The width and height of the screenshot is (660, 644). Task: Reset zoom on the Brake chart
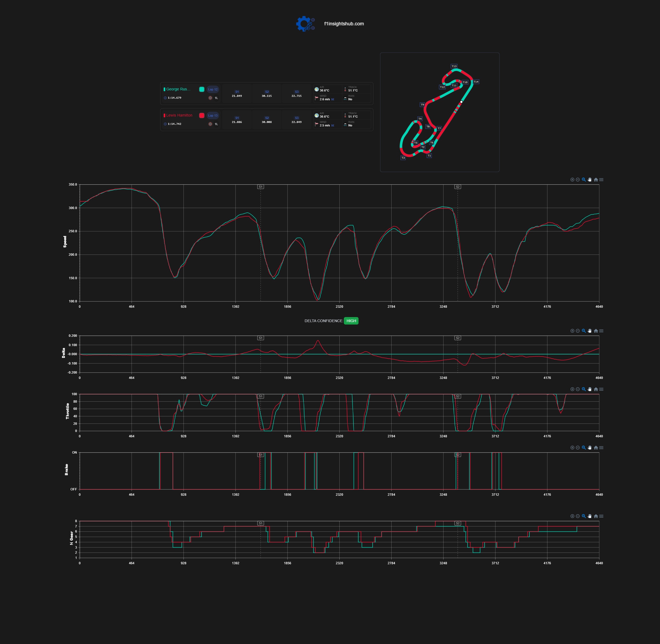(x=596, y=447)
